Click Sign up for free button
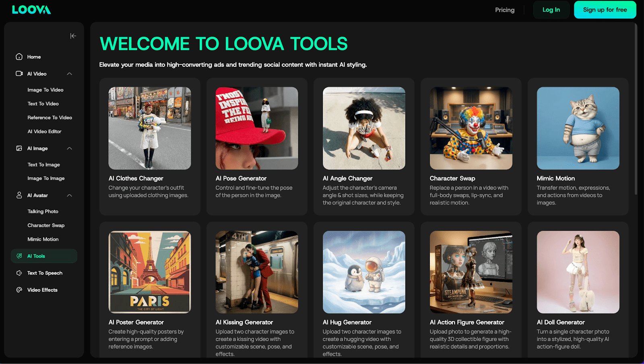The image size is (644, 364). coord(605,10)
